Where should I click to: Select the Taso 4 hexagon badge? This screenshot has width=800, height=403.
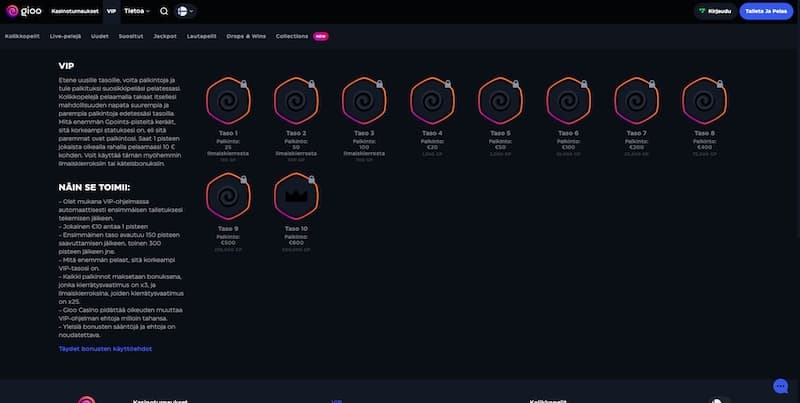point(432,101)
